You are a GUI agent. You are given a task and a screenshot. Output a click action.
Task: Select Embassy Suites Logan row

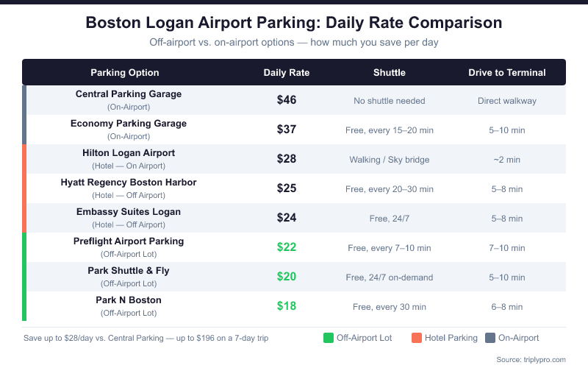click(129, 212)
